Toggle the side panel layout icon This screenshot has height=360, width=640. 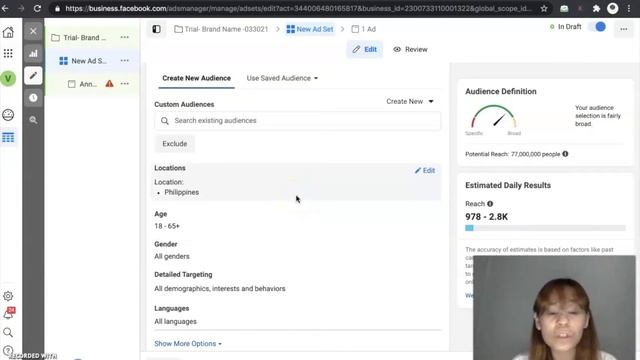156,29
